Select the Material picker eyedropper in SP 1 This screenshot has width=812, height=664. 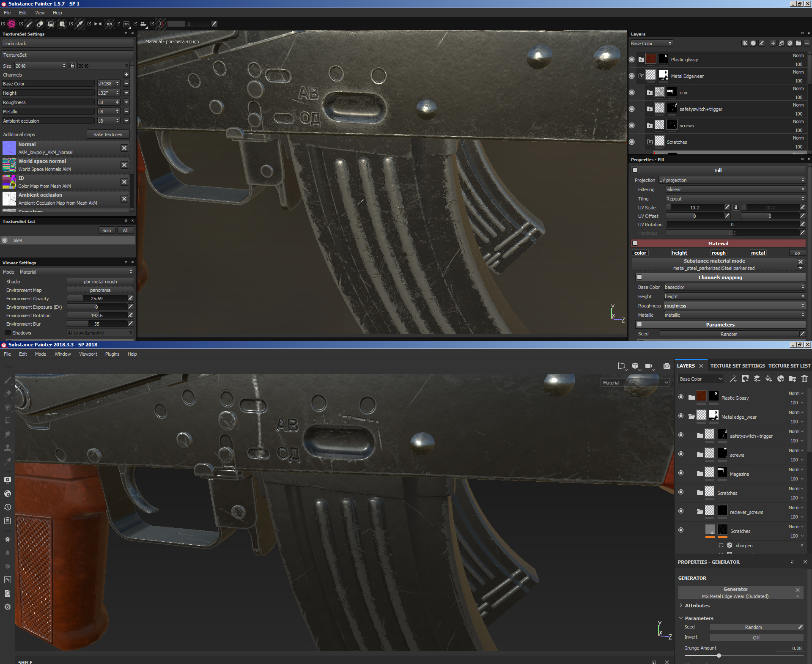coord(80,24)
